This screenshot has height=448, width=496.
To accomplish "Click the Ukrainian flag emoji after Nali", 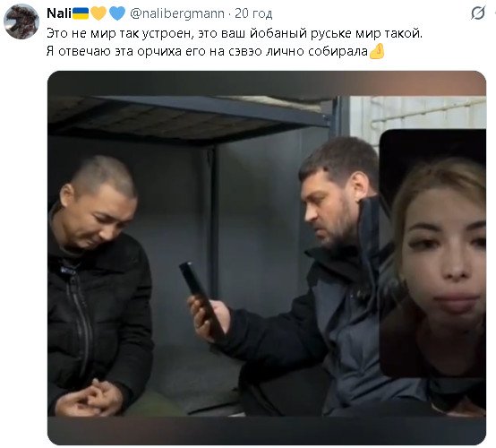I will tap(81, 13).
